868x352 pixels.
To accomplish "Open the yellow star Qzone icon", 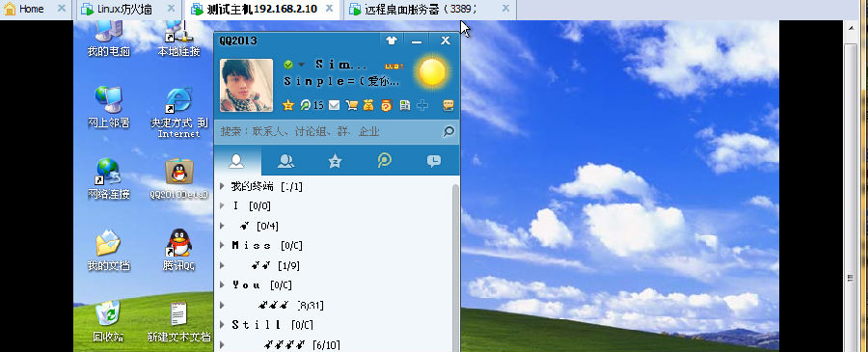I will pyautogui.click(x=287, y=104).
